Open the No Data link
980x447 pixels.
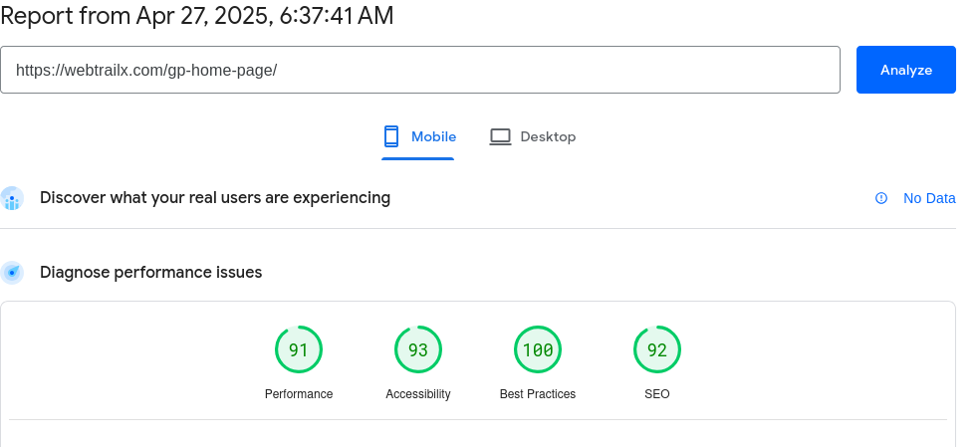tap(929, 198)
